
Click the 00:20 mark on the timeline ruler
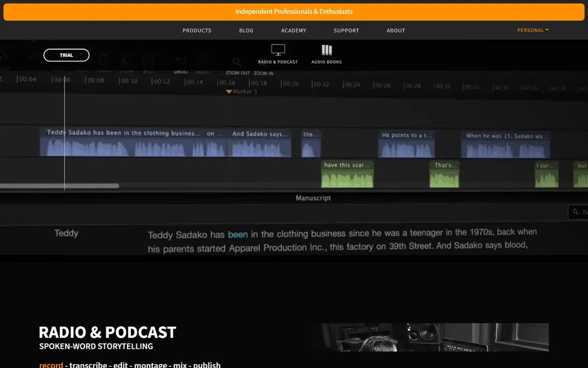(x=290, y=83)
